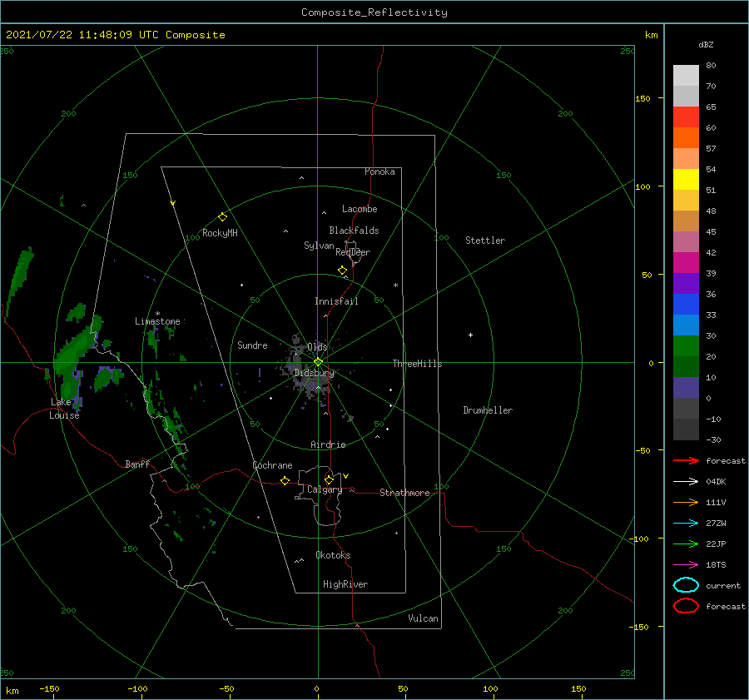The height and width of the screenshot is (700, 749).
Task: Pick the purple 36-39 dBZ swatch
Action: [x=686, y=283]
